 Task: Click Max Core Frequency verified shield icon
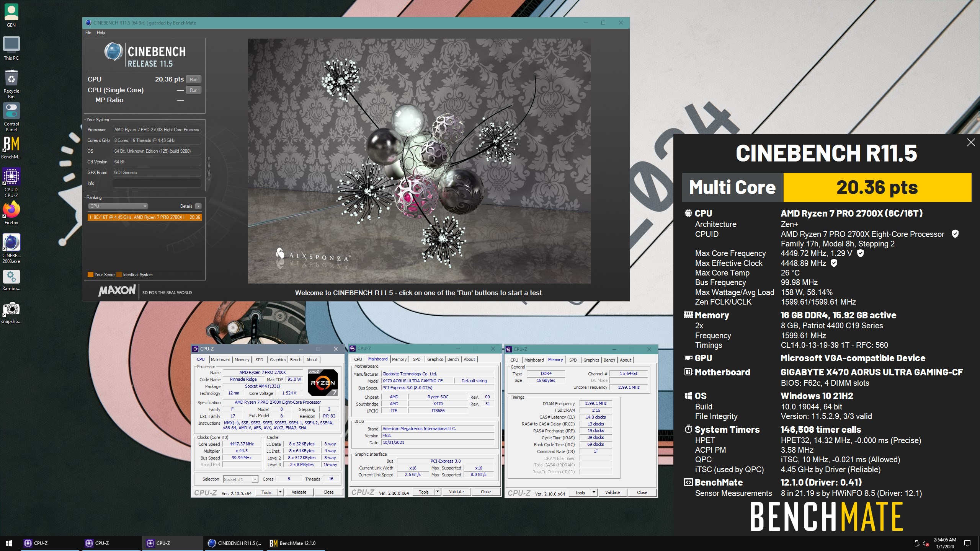[860, 253]
